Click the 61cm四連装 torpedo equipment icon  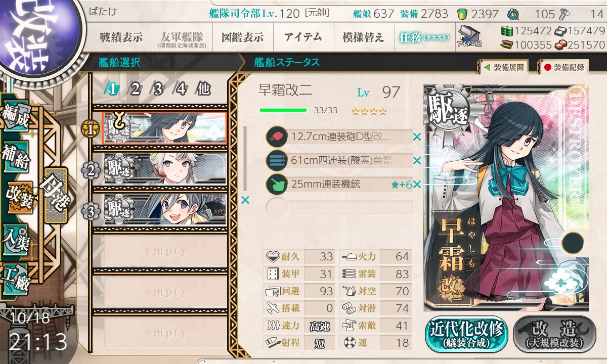277,161
